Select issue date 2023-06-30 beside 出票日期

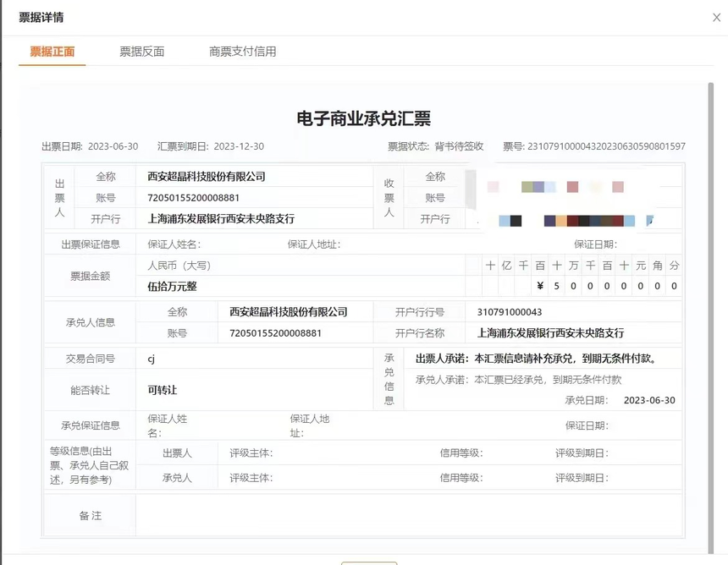(113, 146)
